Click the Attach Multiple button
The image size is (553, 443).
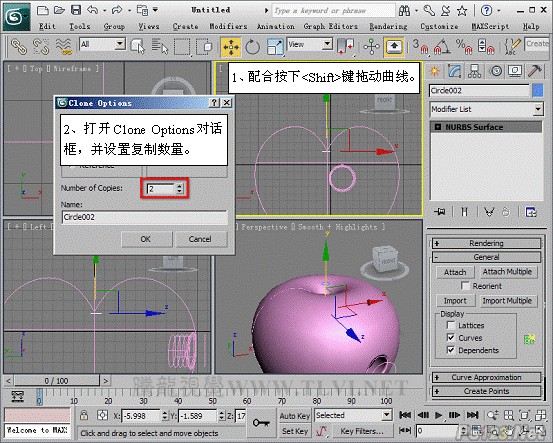507,272
